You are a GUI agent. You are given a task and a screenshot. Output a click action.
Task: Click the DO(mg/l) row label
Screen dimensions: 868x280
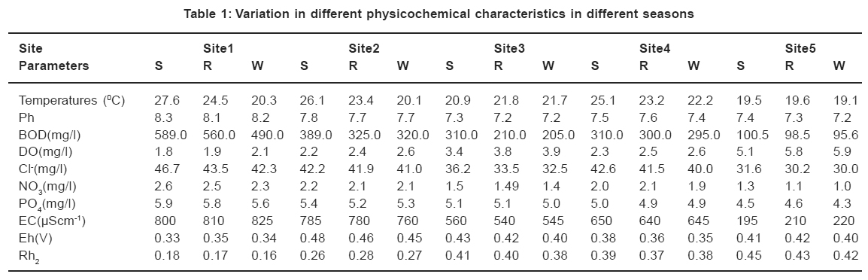pyautogui.click(x=45, y=151)
